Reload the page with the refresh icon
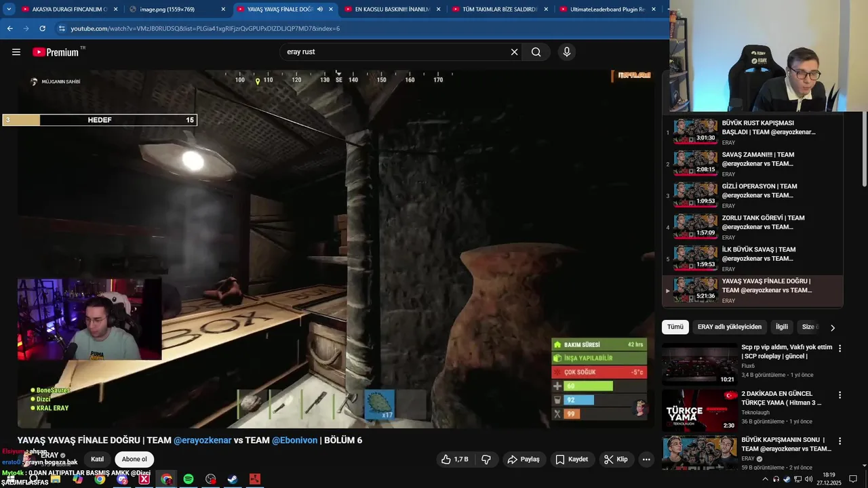Viewport: 868px width, 488px height. coord(42,28)
